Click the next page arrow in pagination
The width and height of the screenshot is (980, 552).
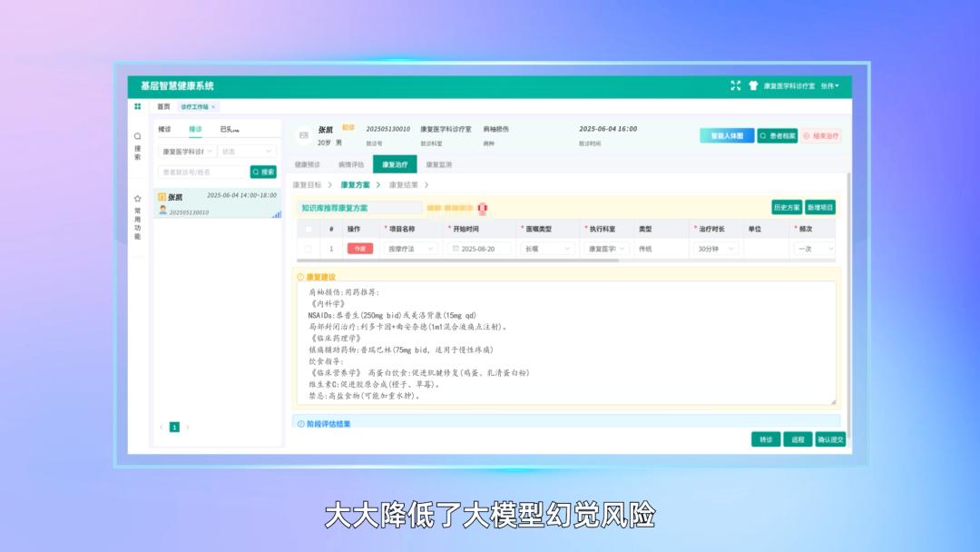(188, 427)
